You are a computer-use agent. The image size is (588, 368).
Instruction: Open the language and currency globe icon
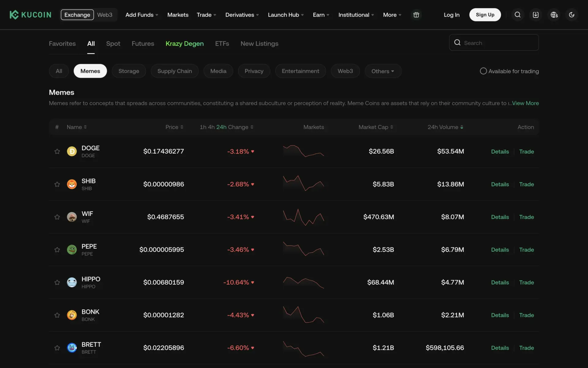pyautogui.click(x=554, y=14)
